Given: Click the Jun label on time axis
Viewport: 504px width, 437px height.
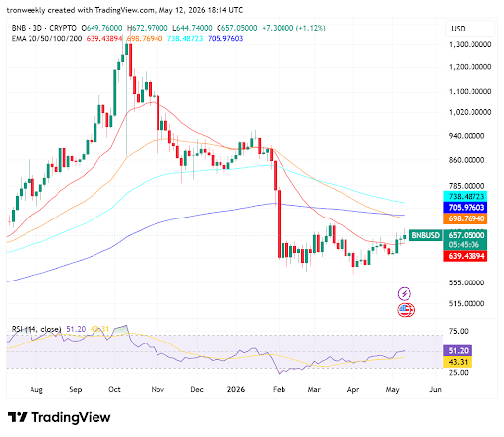Looking at the screenshot, I should [x=436, y=390].
